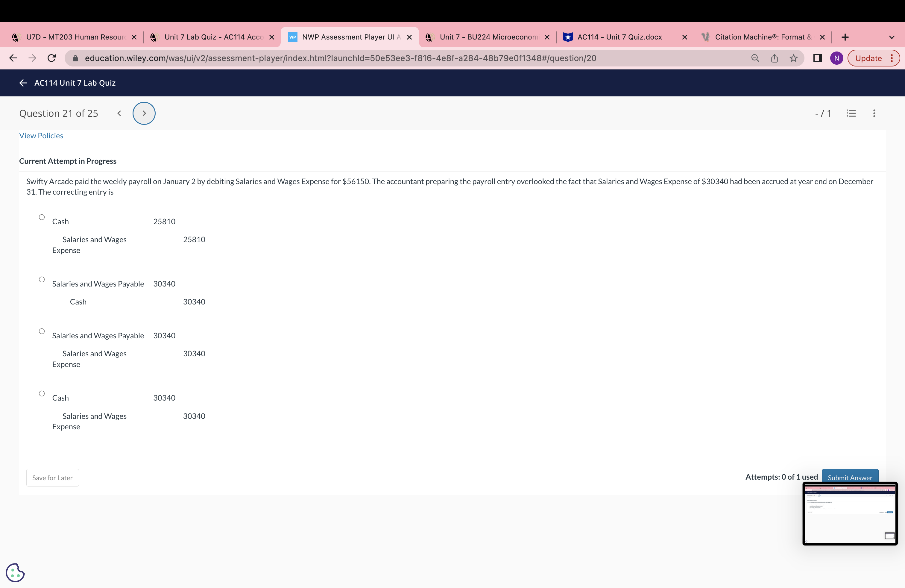Open the cookie preferences icon
Image resolution: width=905 pixels, height=588 pixels.
[15, 572]
